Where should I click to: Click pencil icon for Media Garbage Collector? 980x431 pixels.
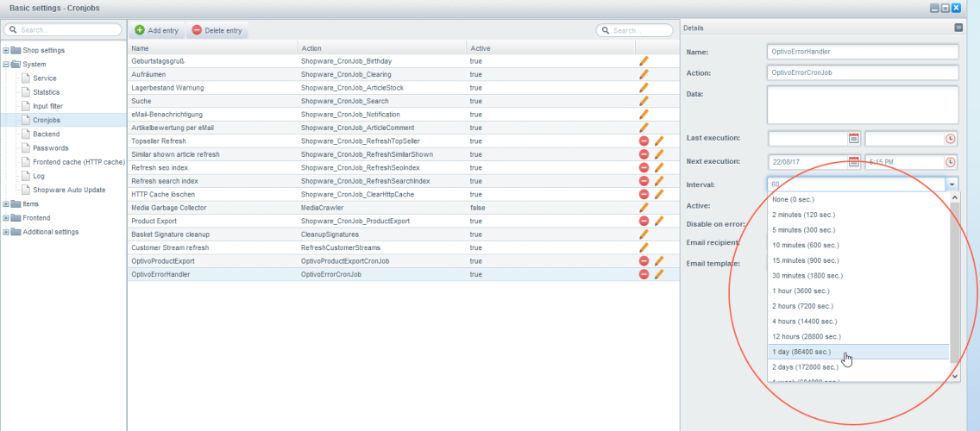tap(643, 208)
